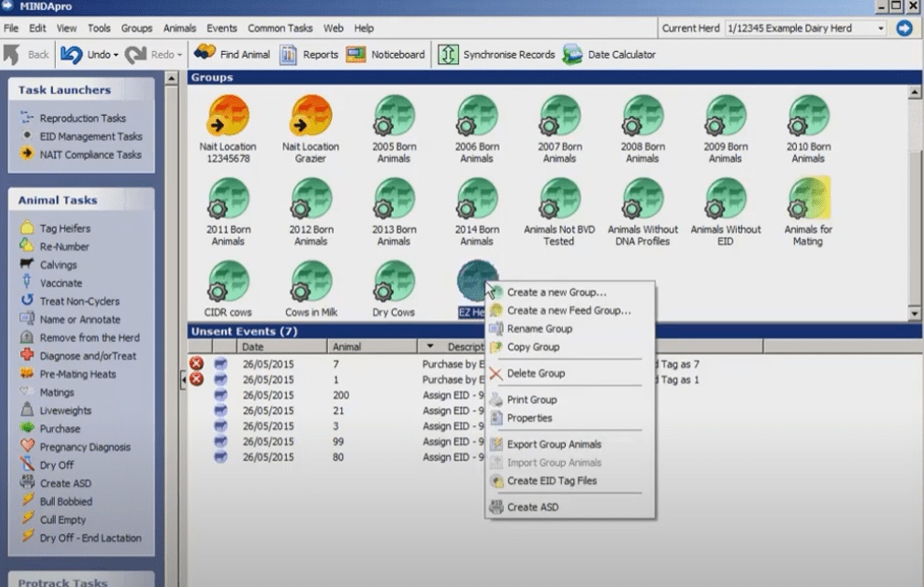The width and height of the screenshot is (924, 587).
Task: Select the 2010 Born Animals group icon
Action: click(x=809, y=115)
